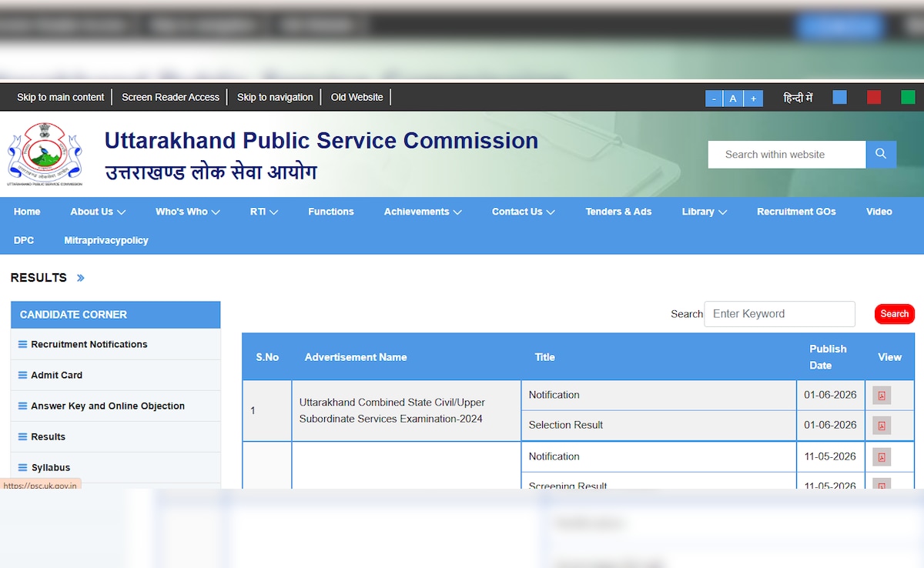The width and height of the screenshot is (924, 568).
Task: Reset font size with A button
Action: 733,99
